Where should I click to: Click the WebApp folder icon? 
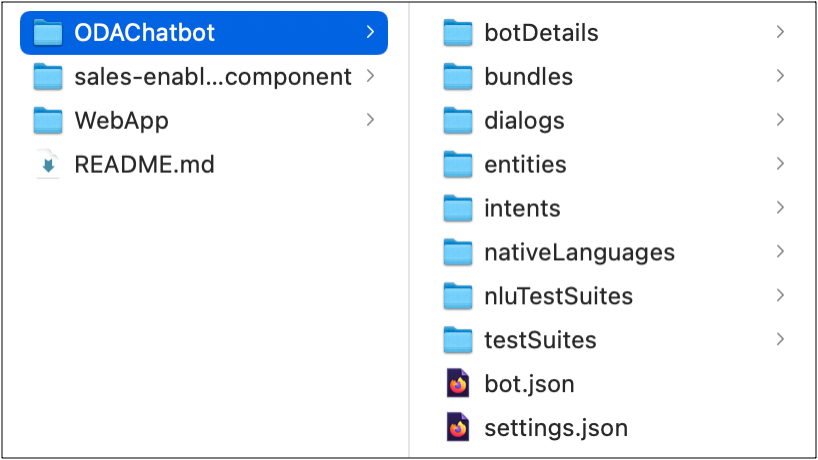click(48, 121)
